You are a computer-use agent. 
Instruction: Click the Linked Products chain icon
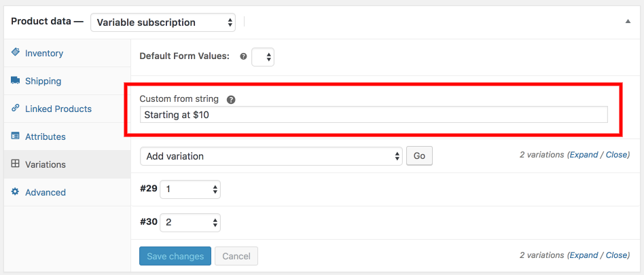15,108
